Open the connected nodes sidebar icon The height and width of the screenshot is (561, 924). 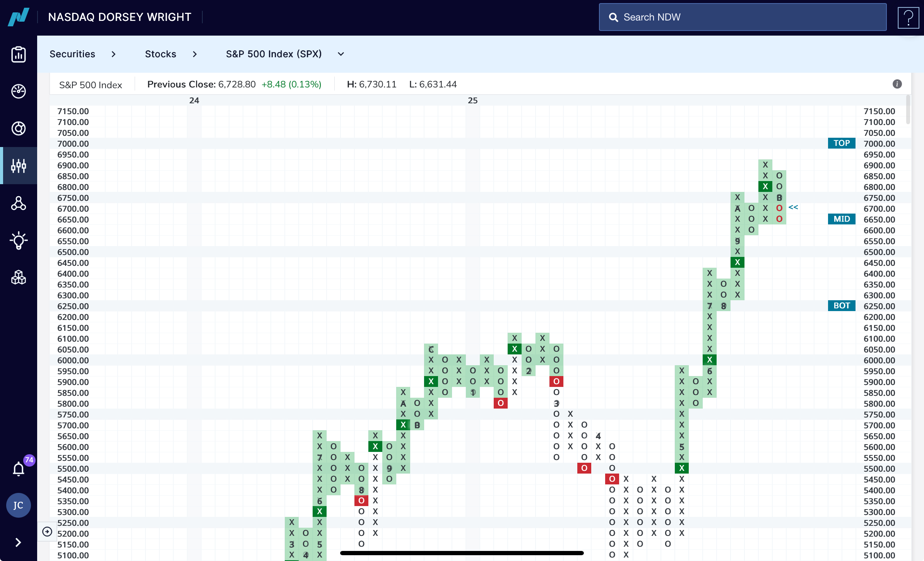(19, 203)
